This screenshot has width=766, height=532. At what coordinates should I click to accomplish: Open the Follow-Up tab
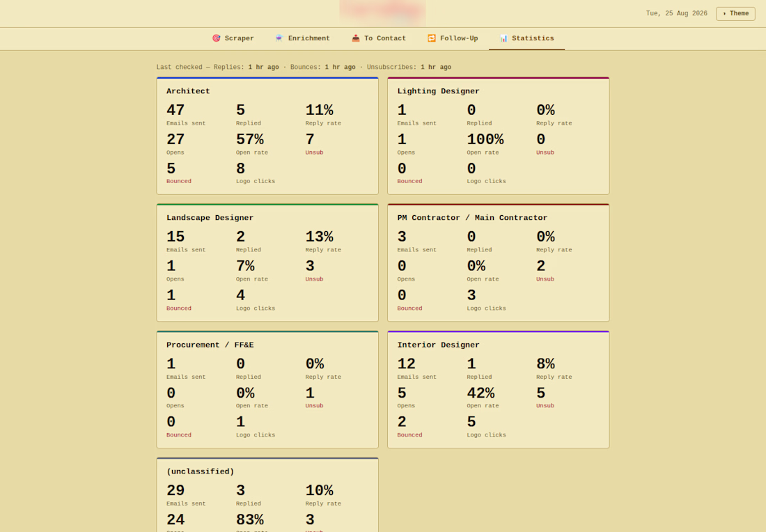coord(453,38)
